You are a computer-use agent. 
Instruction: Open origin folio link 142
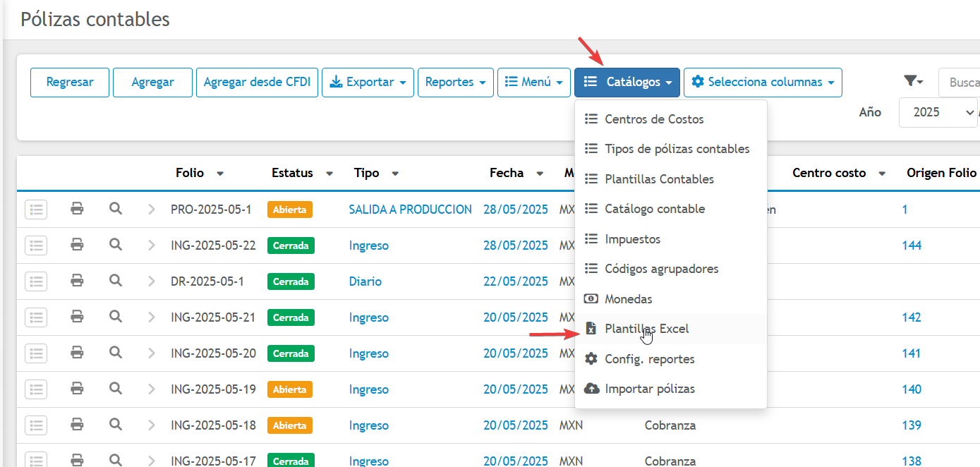pos(912,317)
